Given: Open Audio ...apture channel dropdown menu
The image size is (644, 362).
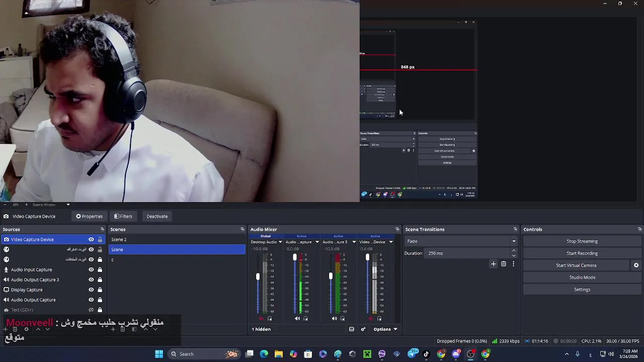Looking at the screenshot, I should click(x=317, y=242).
